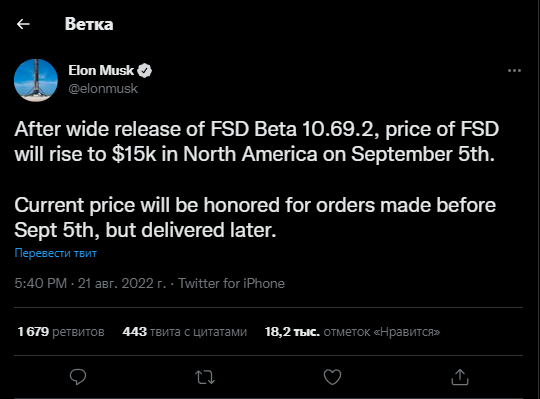Click the Twitter for iPhone source link
The image size is (540, 399).
click(231, 283)
